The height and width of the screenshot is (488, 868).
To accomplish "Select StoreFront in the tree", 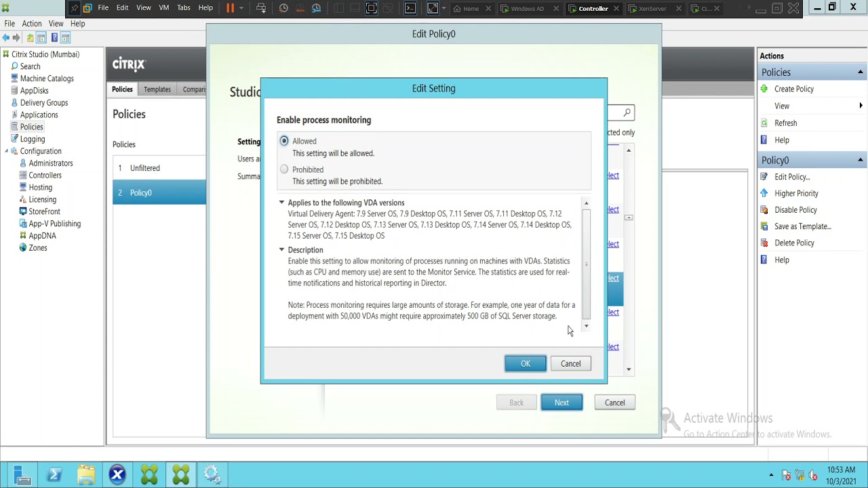I will pyautogui.click(x=44, y=211).
